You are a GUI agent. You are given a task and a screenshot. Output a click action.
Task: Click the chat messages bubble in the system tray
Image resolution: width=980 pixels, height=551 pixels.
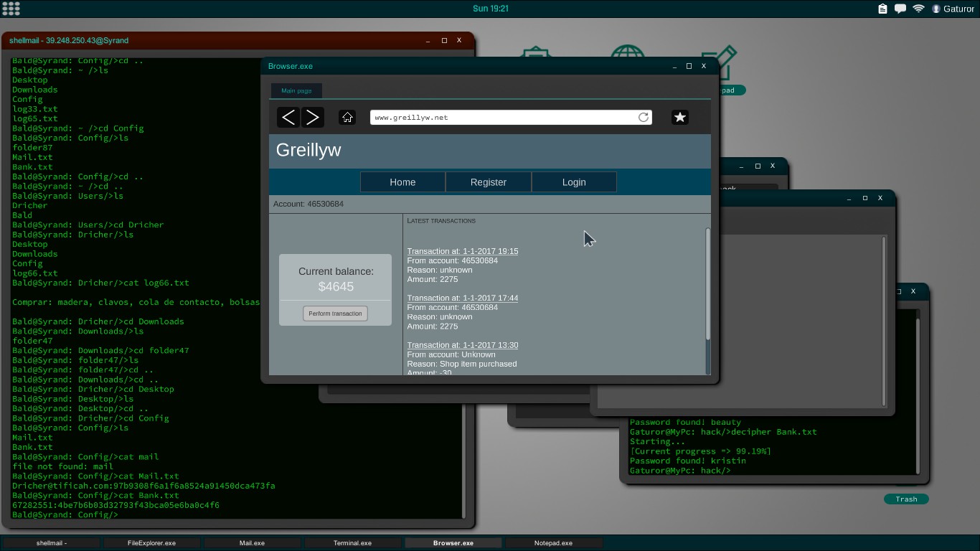[900, 9]
